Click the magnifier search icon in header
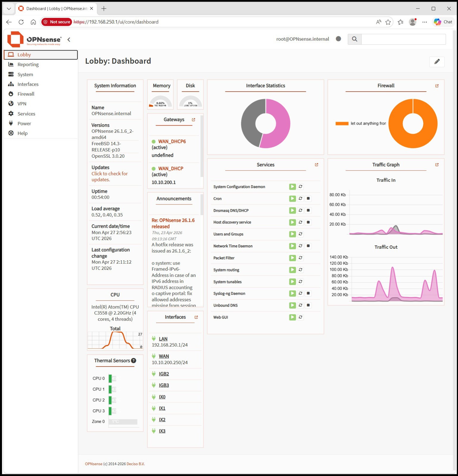The image size is (458, 476). 355,39
